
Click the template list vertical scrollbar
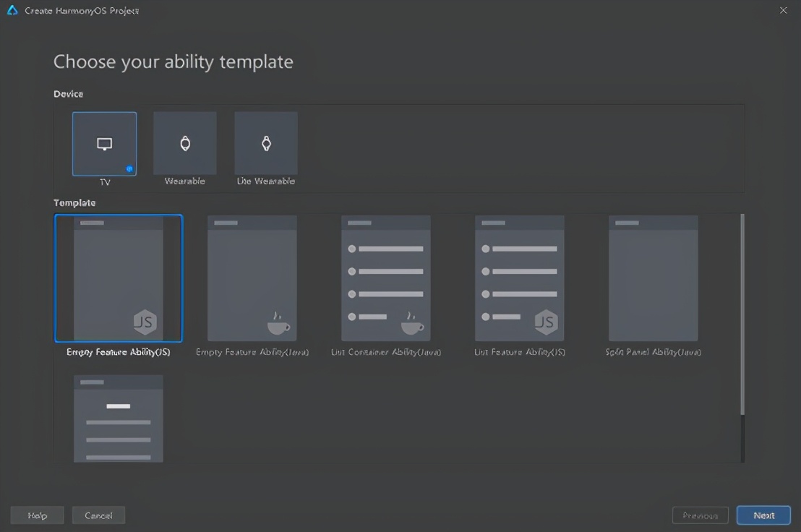click(742, 314)
